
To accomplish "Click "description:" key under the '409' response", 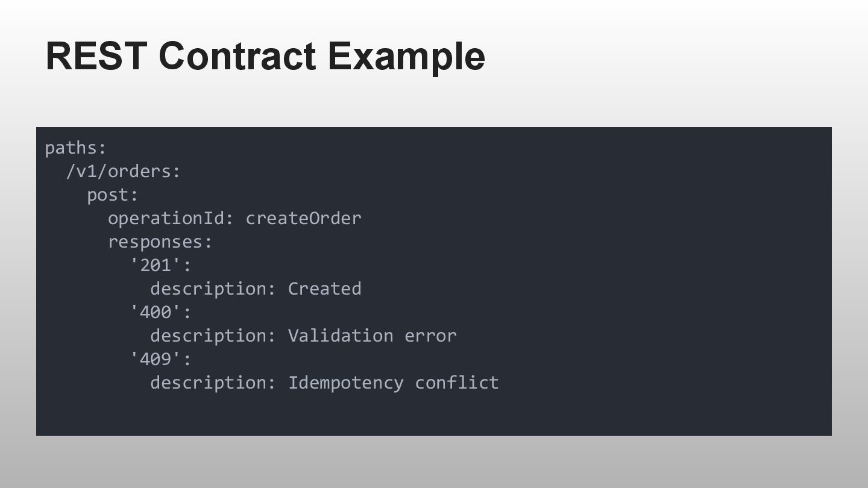I will [x=213, y=383].
